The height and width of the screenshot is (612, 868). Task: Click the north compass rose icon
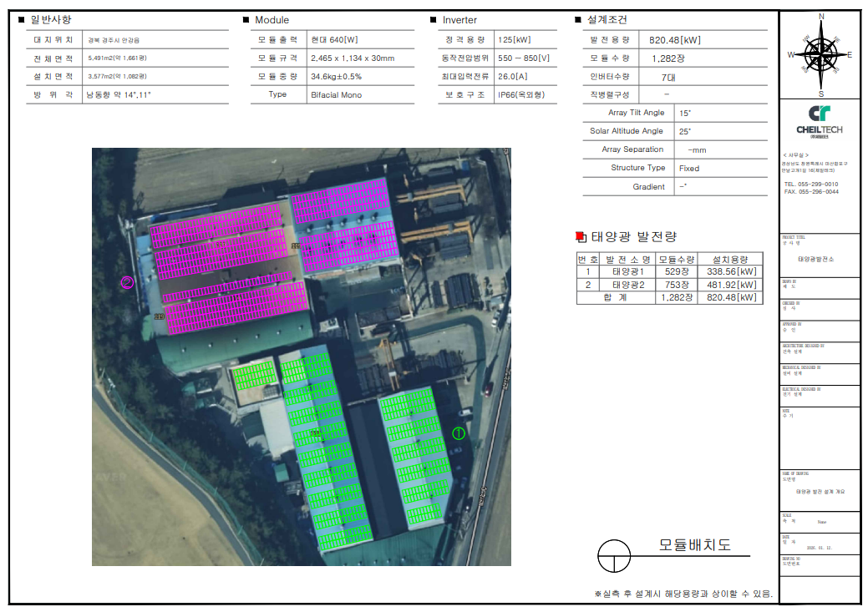tap(820, 54)
